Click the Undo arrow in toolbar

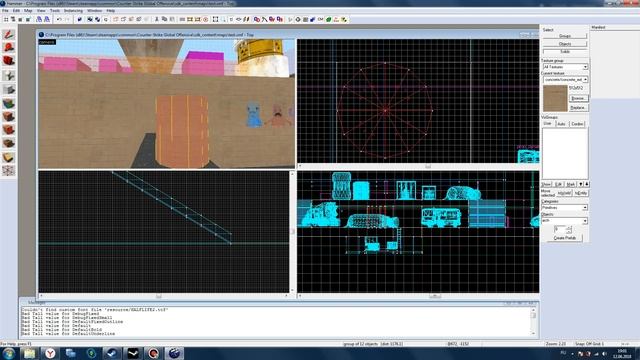click(59, 19)
